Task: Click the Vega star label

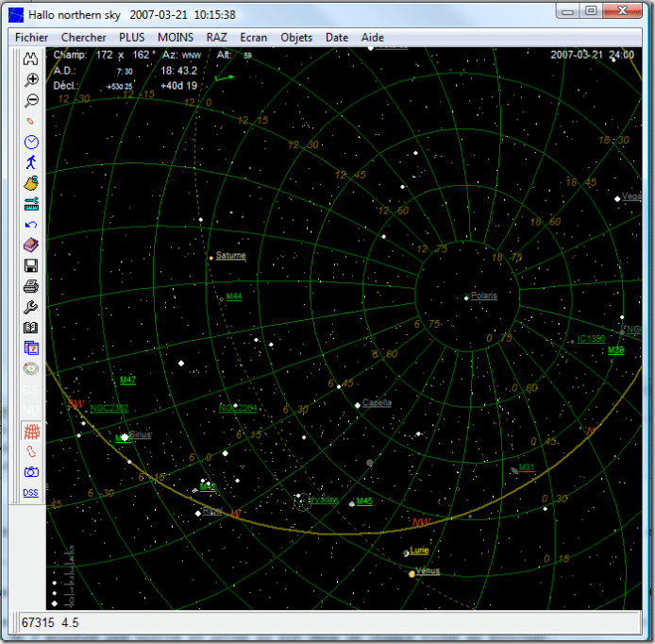Action: (631, 196)
